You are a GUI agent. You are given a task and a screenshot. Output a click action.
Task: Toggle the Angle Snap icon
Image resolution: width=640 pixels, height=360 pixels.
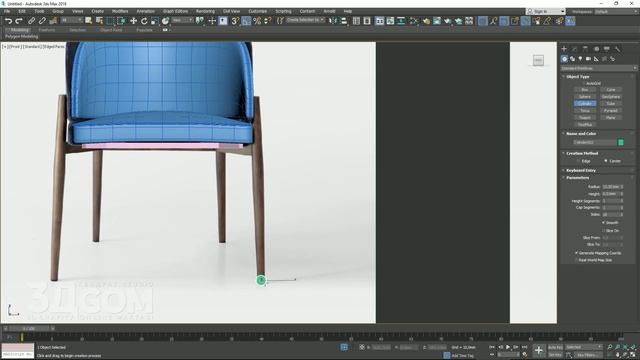pyautogui.click(x=246, y=20)
